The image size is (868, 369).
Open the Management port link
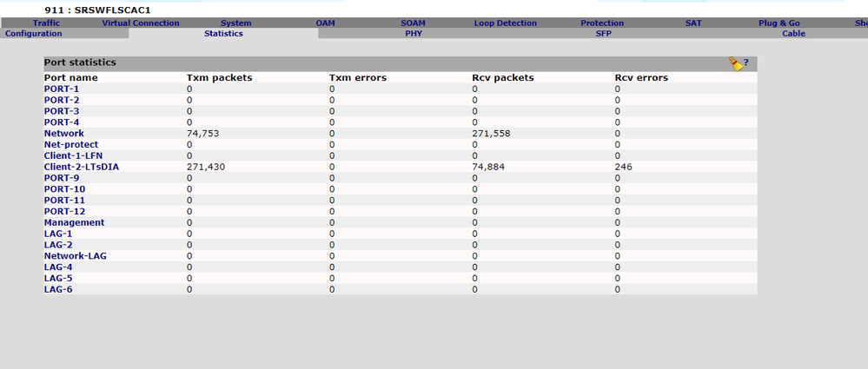click(x=74, y=222)
